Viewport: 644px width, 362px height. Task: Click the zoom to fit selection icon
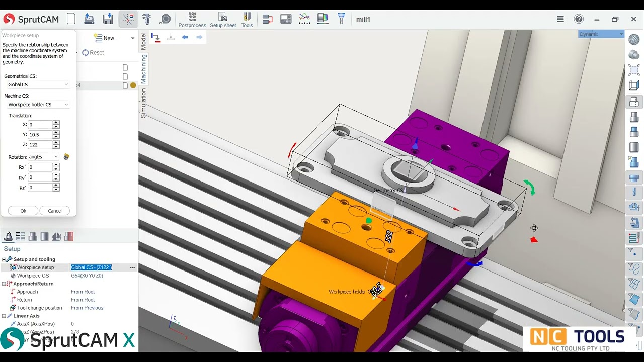coord(634,71)
